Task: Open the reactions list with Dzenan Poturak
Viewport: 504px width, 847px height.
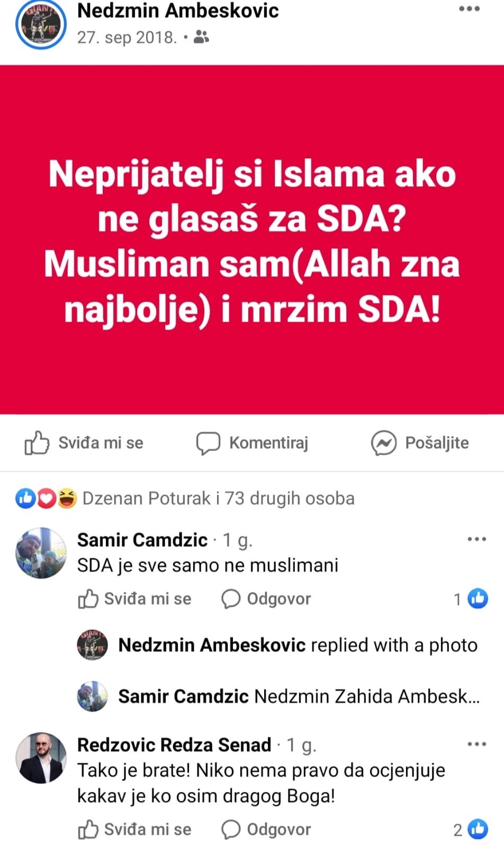Action: pyautogui.click(x=218, y=498)
